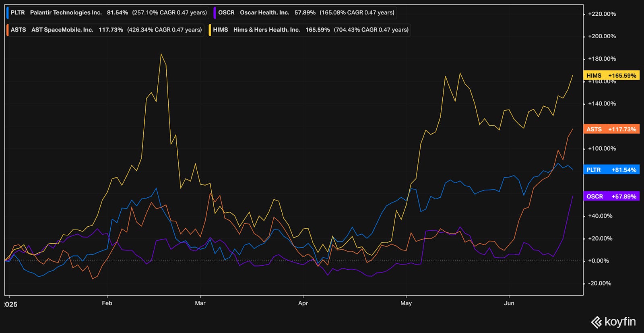Viewport: 644px width, 333px height.
Task: Click the +140.00% y-axis label
Action: (x=602, y=103)
